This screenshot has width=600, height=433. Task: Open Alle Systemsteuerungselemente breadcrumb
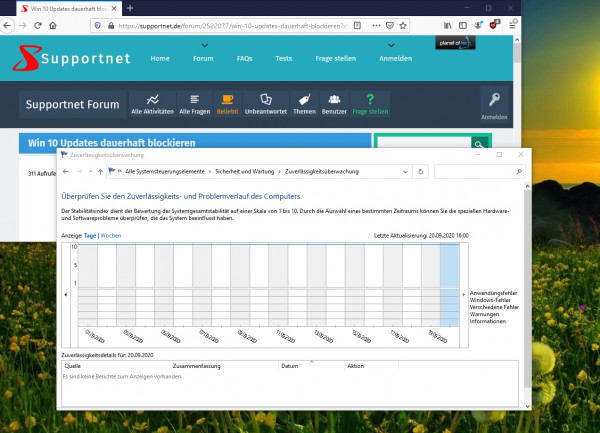[165, 171]
